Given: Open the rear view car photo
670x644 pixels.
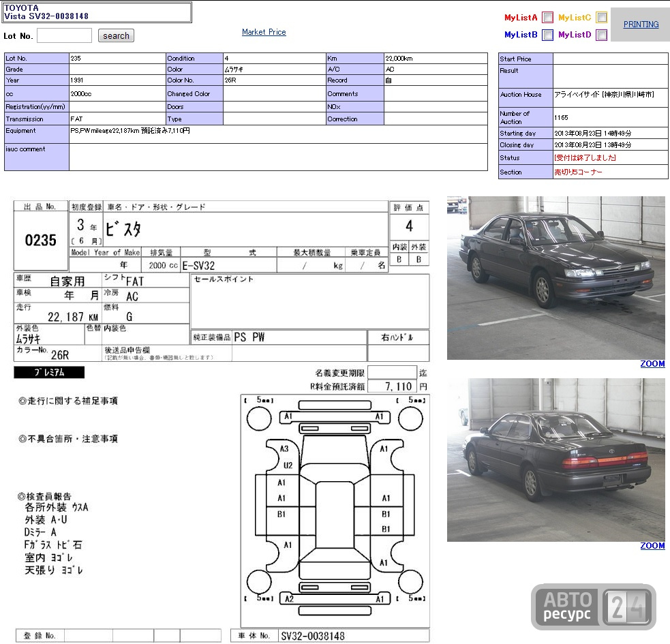Looking at the screenshot, I should tap(556, 460).
